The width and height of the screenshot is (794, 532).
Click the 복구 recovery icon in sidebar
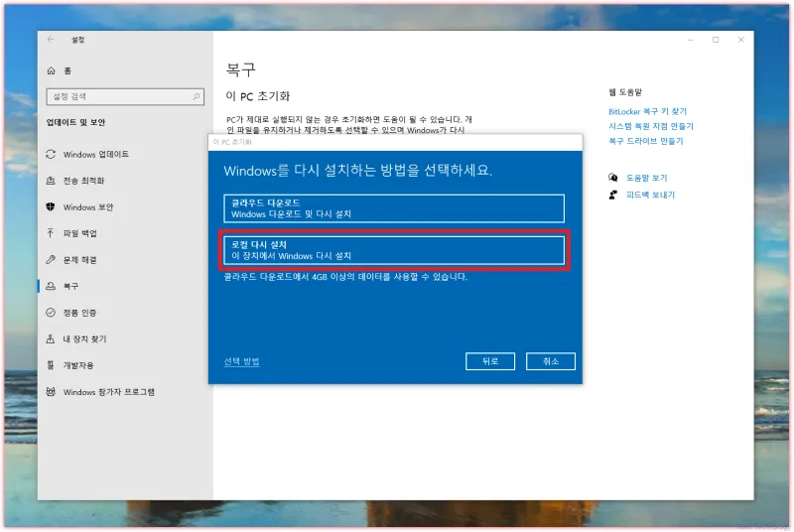[x=51, y=286]
